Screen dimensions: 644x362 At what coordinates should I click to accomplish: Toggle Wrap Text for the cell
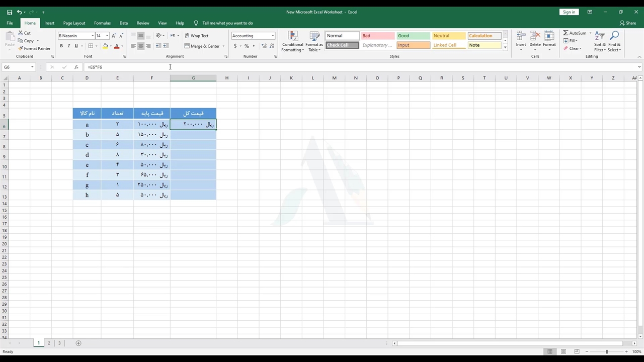pos(196,36)
